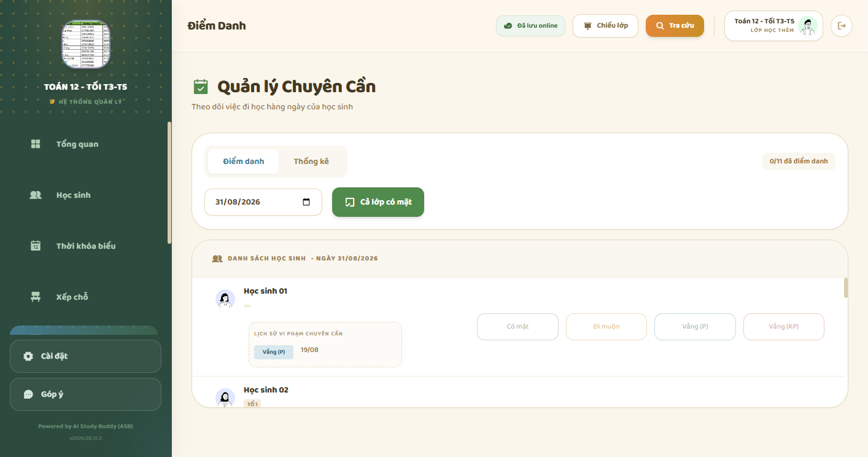Click Học sinh 01 avatar

coord(225,299)
